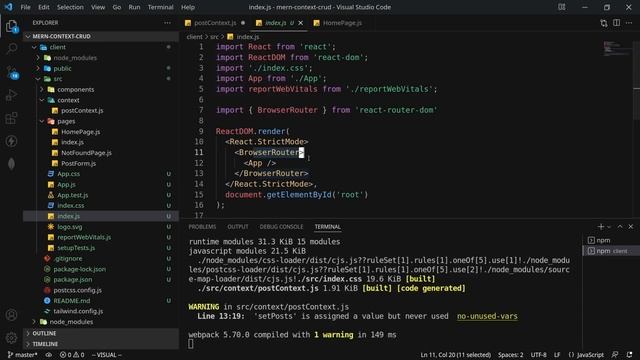Open PostForm.js in the file tree
Screen dimensions: 640x360
(101, 163)
